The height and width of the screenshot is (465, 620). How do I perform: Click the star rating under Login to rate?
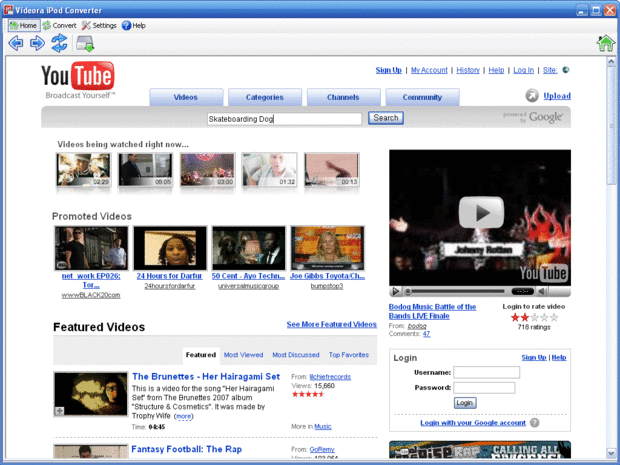pyautogui.click(x=534, y=317)
